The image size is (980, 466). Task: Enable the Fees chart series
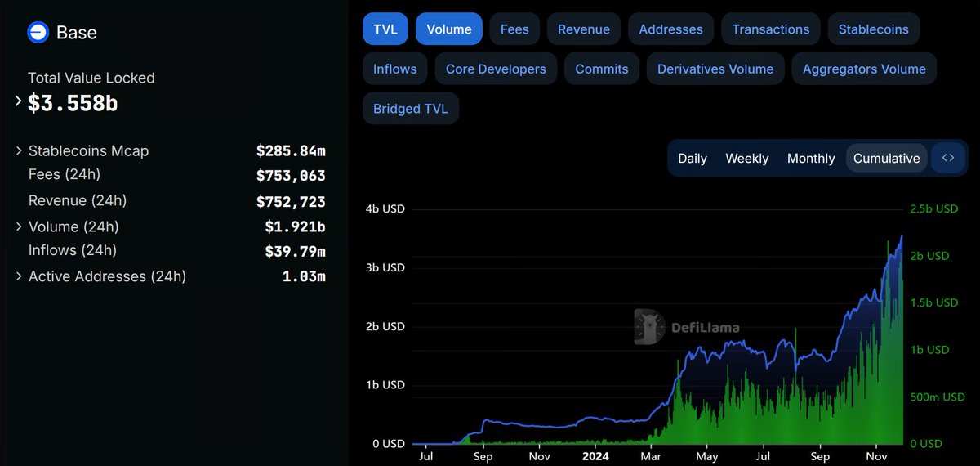tap(514, 29)
